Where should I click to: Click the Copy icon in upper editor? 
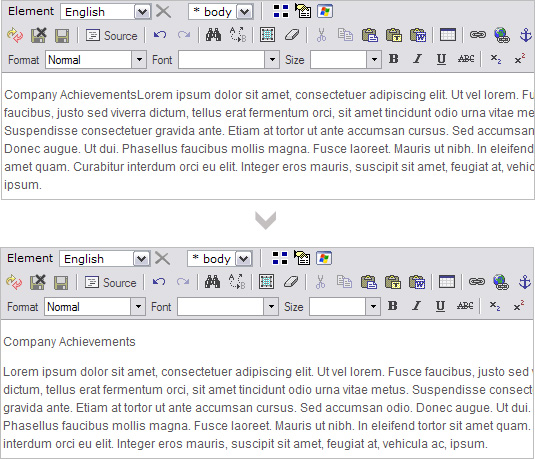pyautogui.click(x=345, y=35)
